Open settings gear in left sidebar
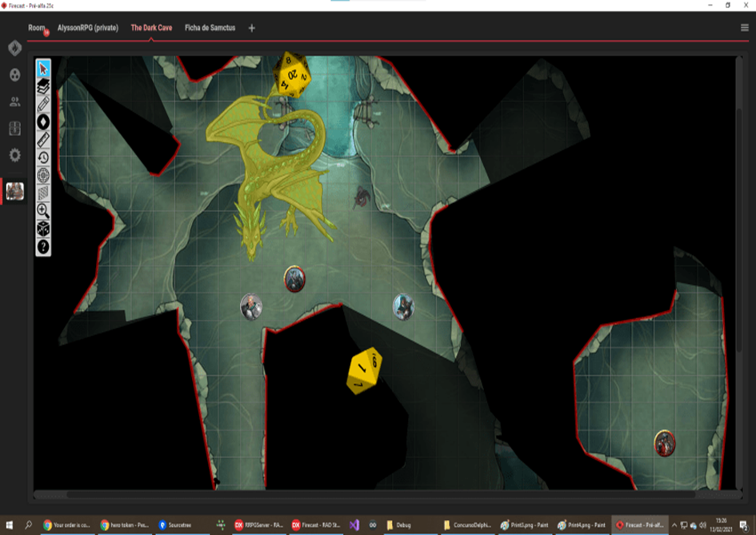The width and height of the screenshot is (756, 535). [14, 154]
